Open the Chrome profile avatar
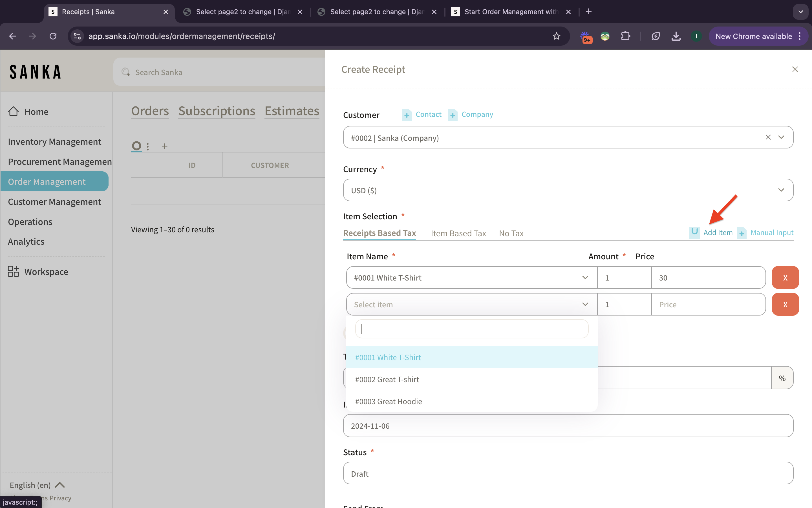The image size is (812, 508). (696, 36)
